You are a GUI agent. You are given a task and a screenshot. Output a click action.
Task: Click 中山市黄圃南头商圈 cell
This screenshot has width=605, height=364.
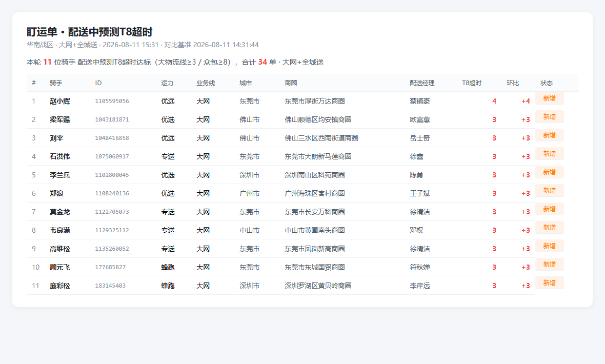point(315,230)
